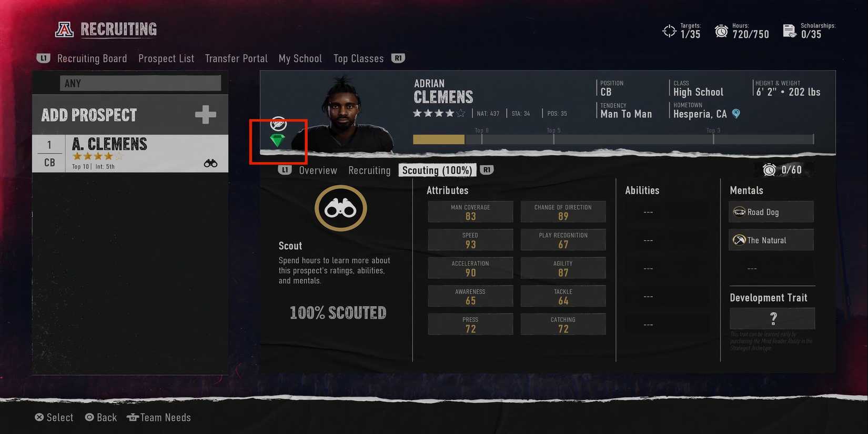Select the Recruiting sub-tab for Clemens
This screenshot has height=434, width=868.
[x=369, y=170]
